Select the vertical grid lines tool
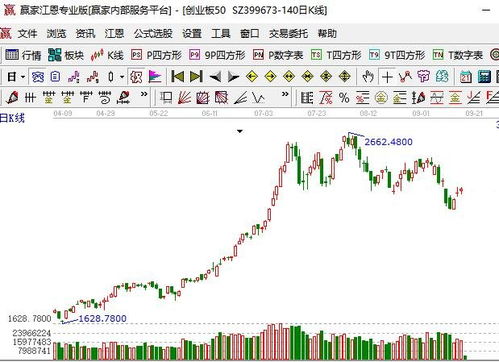This screenshot has width=499, height=362. point(30,97)
